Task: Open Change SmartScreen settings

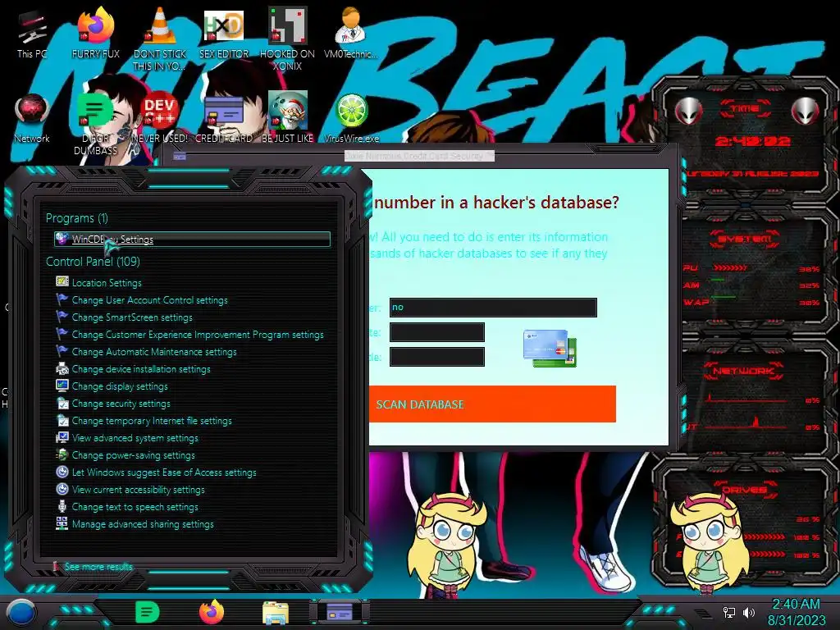Action: coord(125,317)
